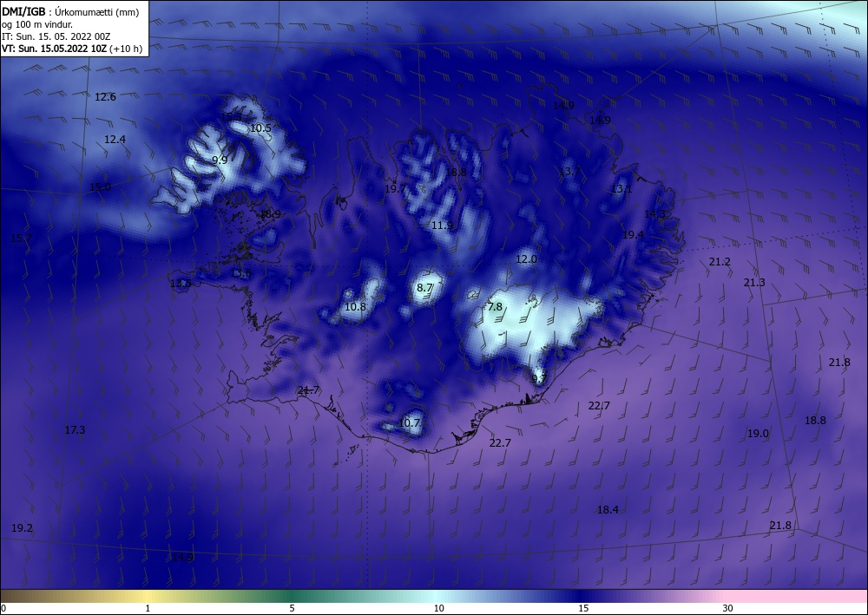Click the 21.2 value label
Viewport: 868px width, 615px height.
(720, 262)
